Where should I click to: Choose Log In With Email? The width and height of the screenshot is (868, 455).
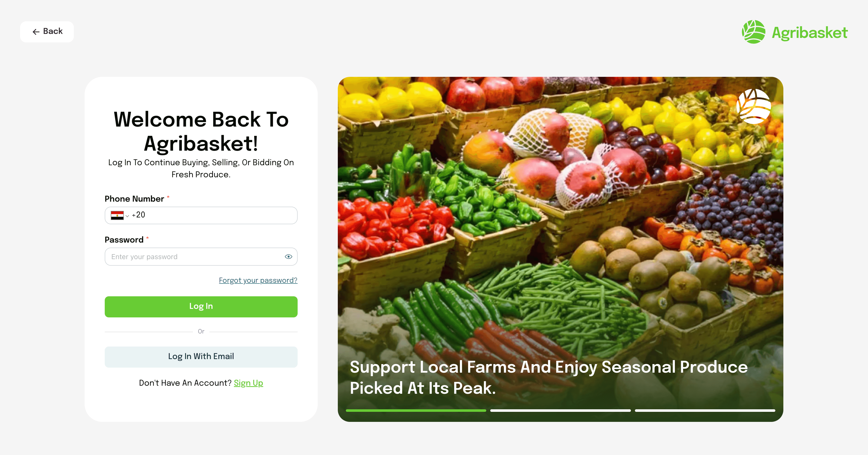click(x=201, y=357)
